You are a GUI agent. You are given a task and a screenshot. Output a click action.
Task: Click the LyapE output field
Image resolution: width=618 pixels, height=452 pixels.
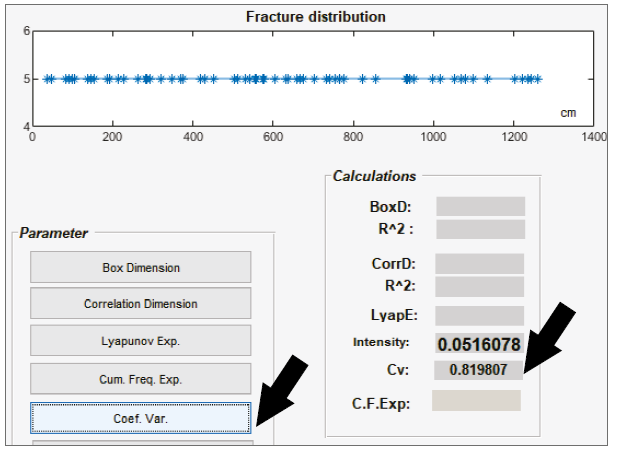coord(480,316)
